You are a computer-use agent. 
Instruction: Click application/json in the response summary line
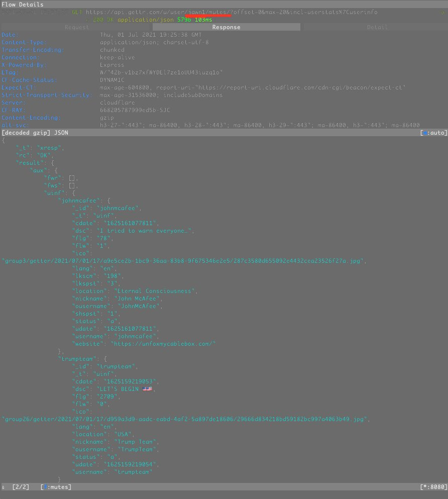(146, 20)
